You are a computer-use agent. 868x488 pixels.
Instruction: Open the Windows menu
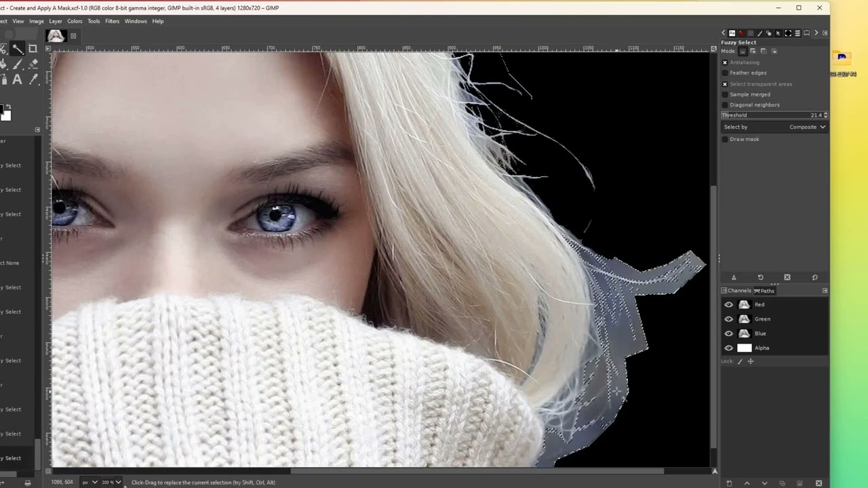[136, 21]
